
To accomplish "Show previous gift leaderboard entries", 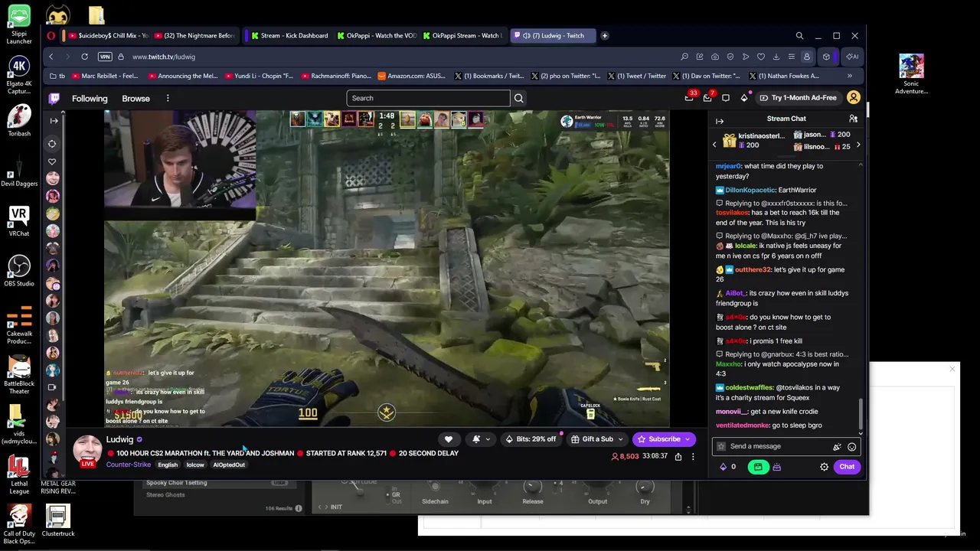I will pos(714,144).
